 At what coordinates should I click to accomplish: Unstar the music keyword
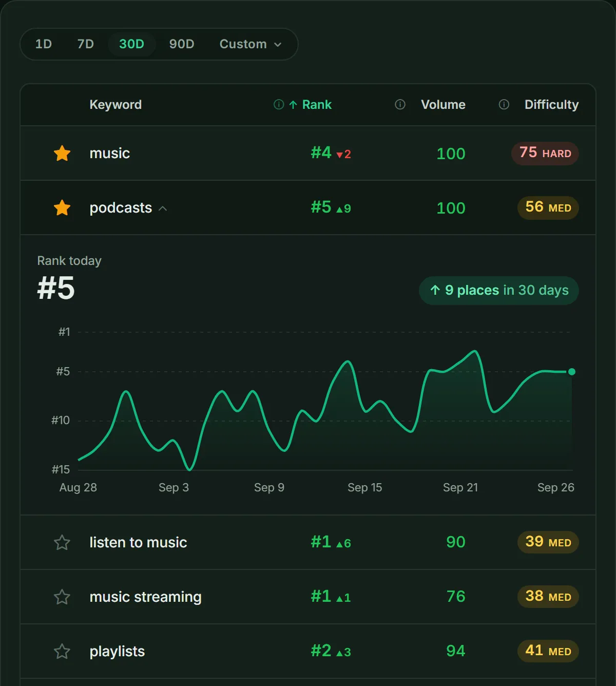coord(62,153)
